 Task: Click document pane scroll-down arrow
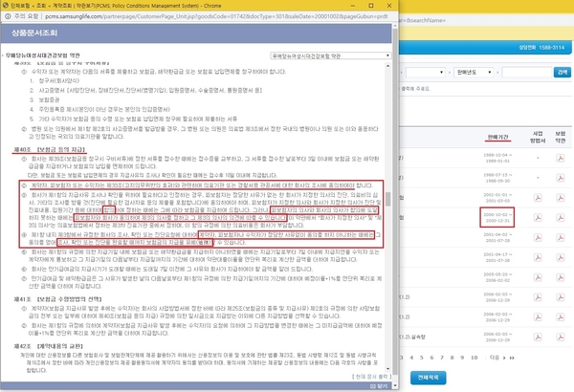387,369
